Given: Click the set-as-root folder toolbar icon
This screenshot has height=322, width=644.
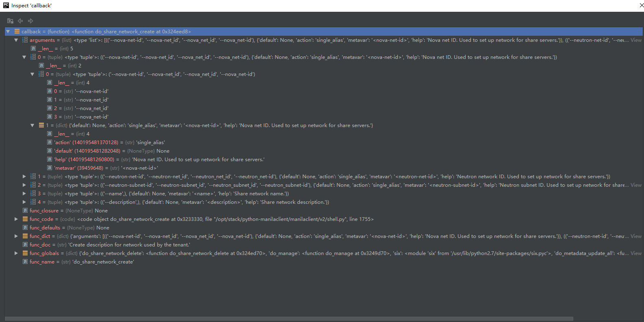Looking at the screenshot, I should (x=10, y=21).
